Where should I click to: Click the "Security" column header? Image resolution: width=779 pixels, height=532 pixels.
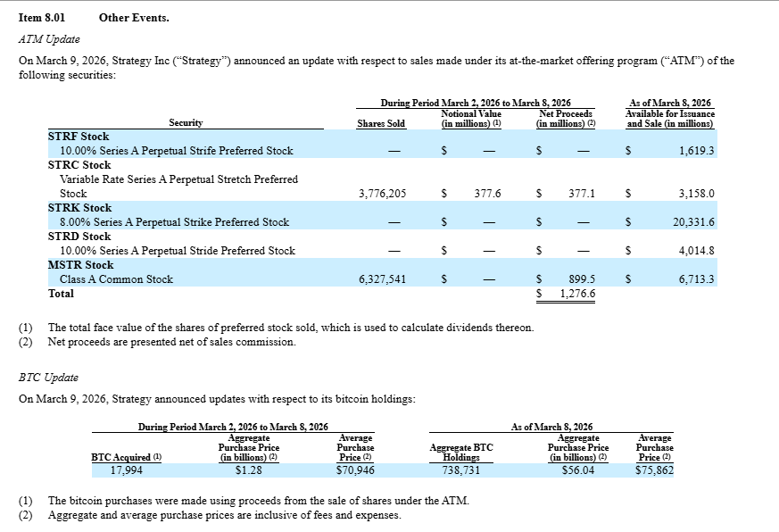186,123
